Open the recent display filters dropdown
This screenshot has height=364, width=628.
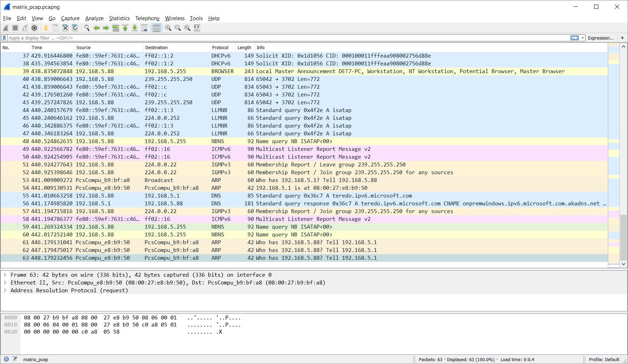click(x=583, y=38)
